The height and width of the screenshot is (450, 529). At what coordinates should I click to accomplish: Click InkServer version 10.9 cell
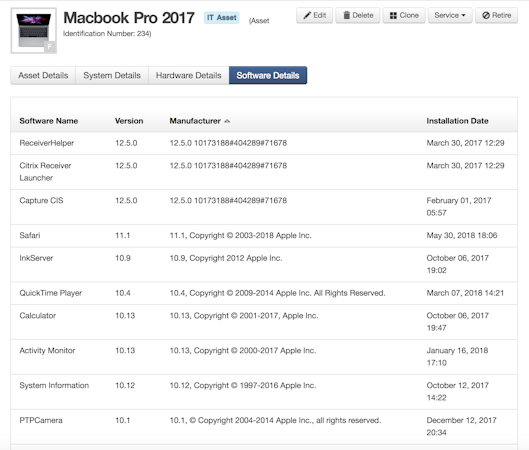pos(123,258)
